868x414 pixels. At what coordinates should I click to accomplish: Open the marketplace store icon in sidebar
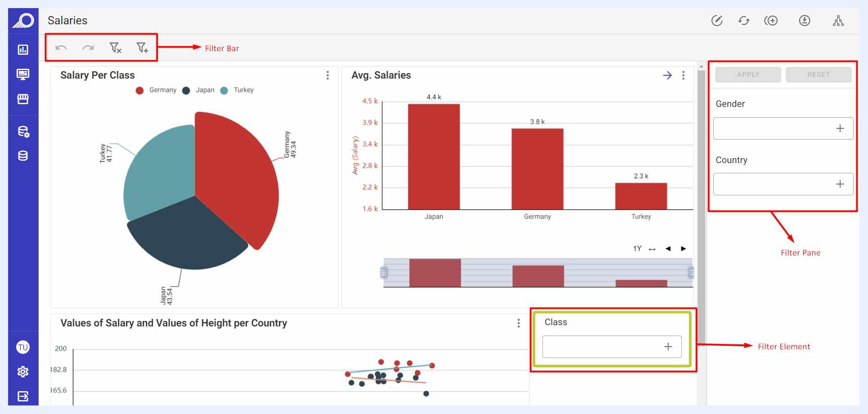pyautogui.click(x=23, y=99)
